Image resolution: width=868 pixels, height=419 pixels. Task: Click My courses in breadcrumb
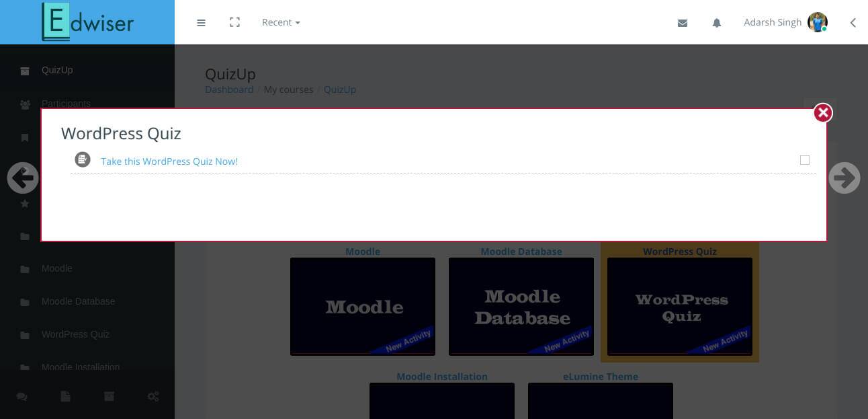289,89
